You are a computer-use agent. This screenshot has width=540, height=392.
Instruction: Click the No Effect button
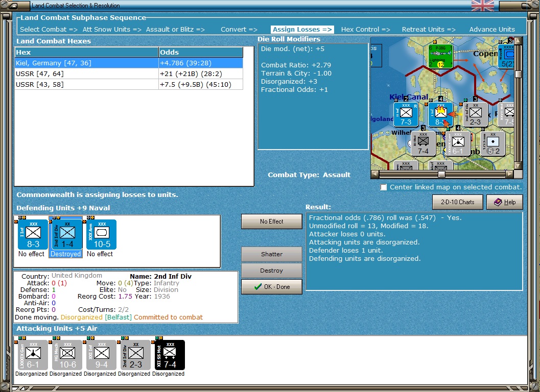tap(271, 222)
